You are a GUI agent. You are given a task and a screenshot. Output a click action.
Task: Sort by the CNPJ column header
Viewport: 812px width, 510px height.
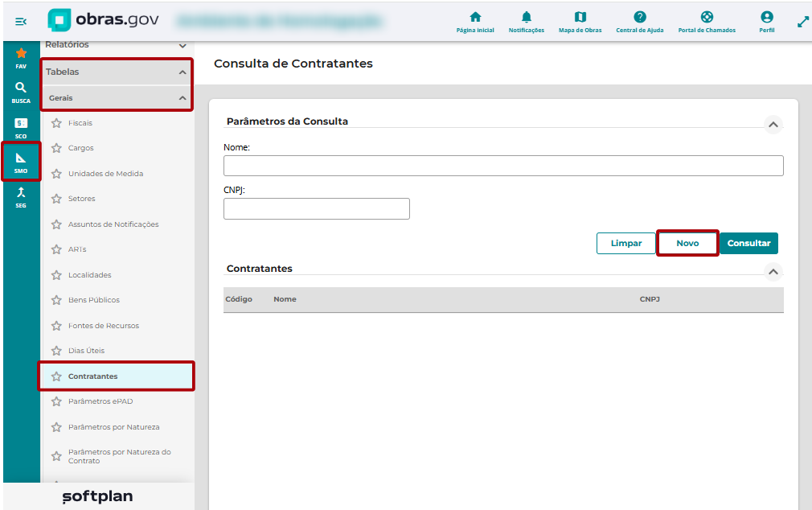tap(650, 299)
